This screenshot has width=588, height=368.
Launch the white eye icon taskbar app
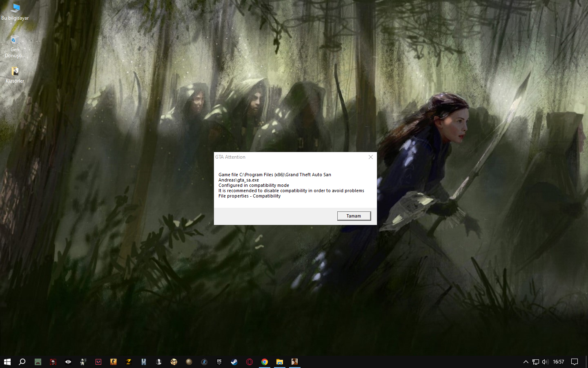click(x=68, y=362)
